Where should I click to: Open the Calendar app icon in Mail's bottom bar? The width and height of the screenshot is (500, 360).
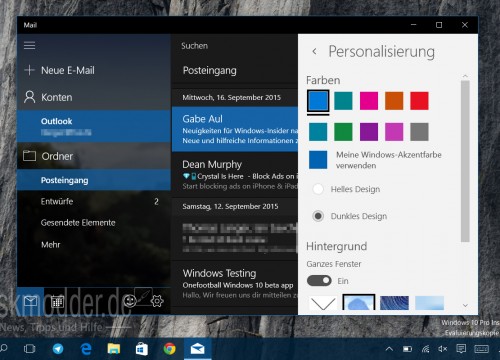coord(57,302)
